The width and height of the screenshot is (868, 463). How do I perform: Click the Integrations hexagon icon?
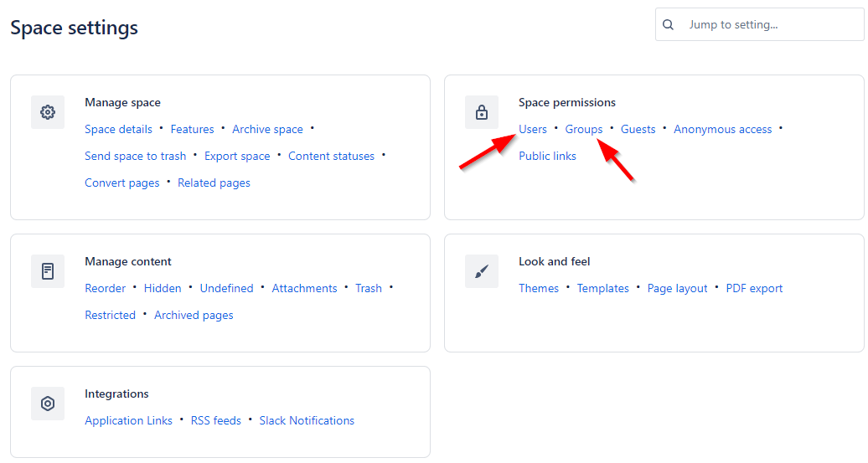48,404
